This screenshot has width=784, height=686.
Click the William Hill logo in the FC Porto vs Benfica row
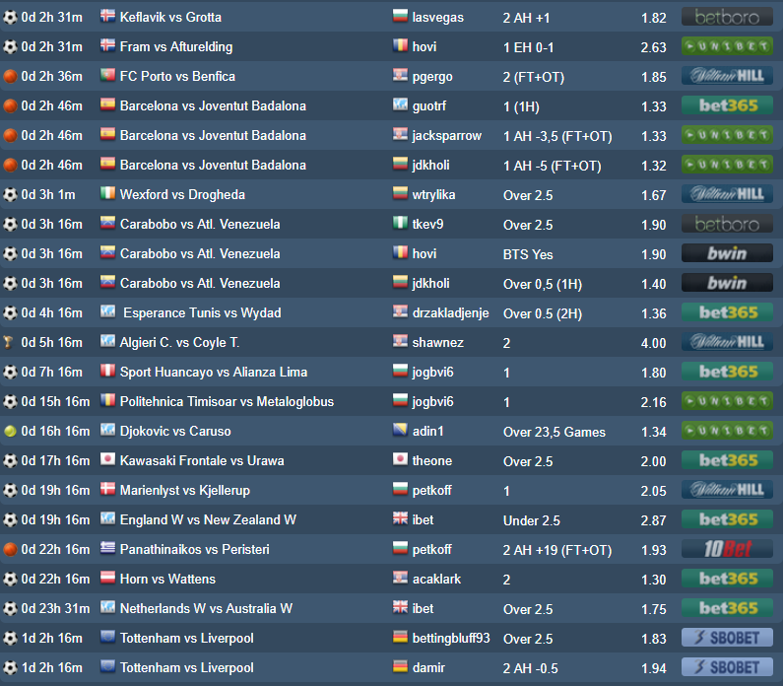(x=727, y=76)
